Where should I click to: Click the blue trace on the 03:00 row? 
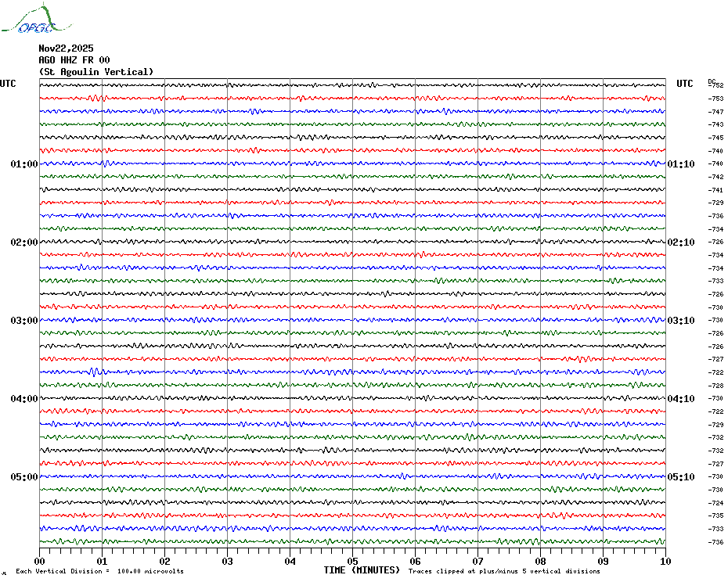pyautogui.click(x=352, y=320)
